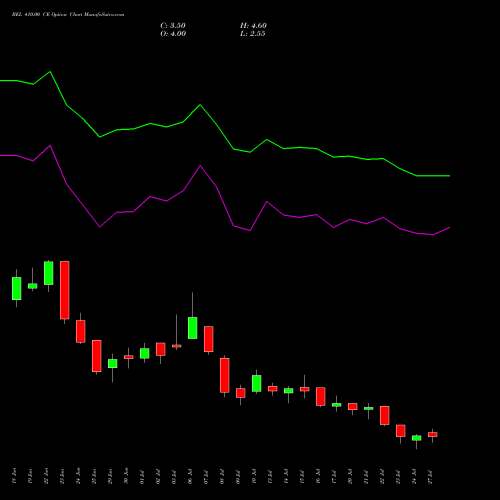
Task: Select the last red candle for 27 Jul
Action: (433, 434)
